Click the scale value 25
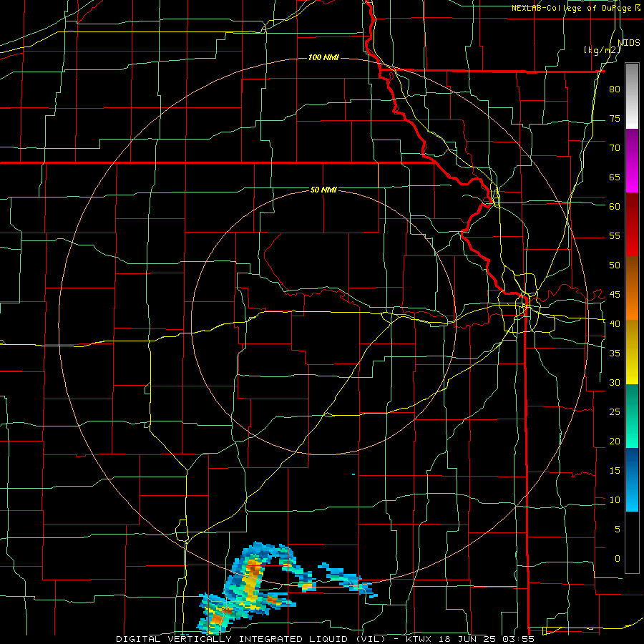Image resolution: width=644 pixels, height=644 pixels. 615,411
